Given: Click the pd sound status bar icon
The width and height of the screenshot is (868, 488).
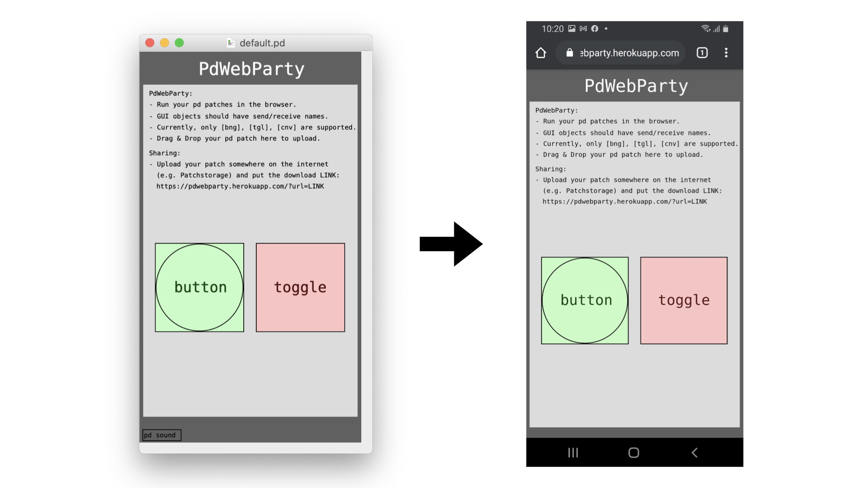Looking at the screenshot, I should [161, 434].
